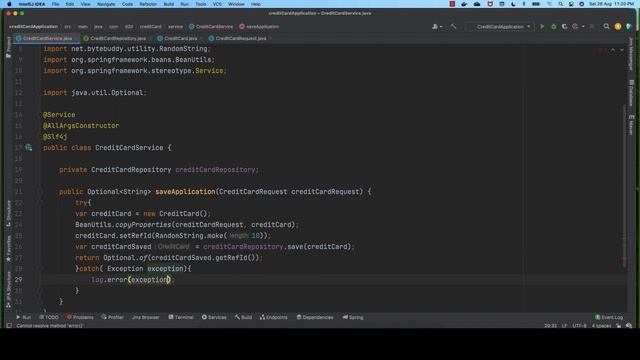Collapse the saveApplication method fold marker
The image size is (640, 360).
(x=40, y=192)
